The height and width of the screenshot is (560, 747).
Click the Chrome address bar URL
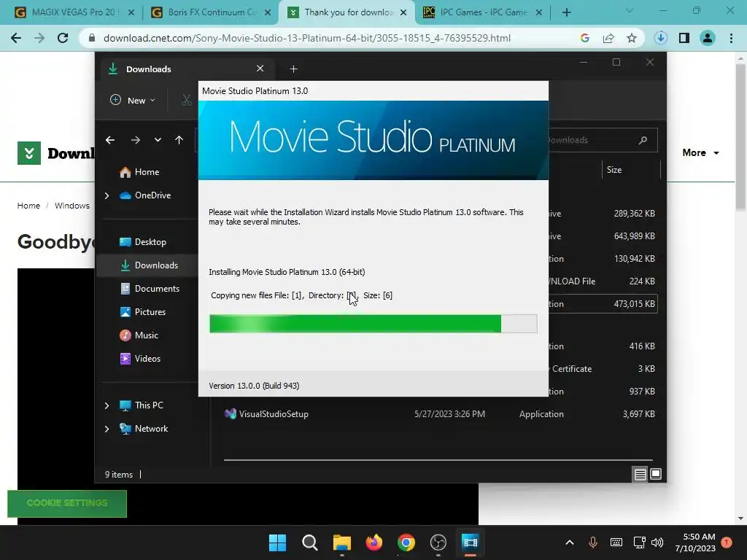[x=307, y=38]
